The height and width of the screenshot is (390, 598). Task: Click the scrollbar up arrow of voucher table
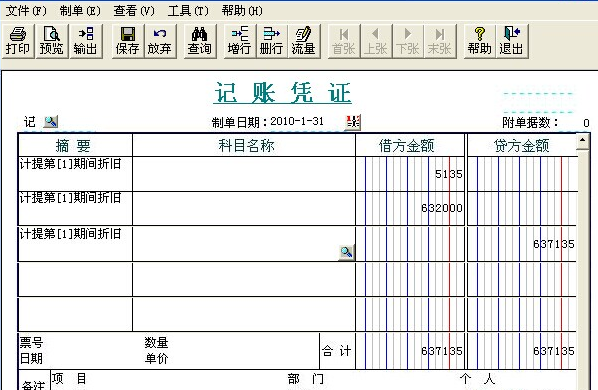click(x=582, y=140)
